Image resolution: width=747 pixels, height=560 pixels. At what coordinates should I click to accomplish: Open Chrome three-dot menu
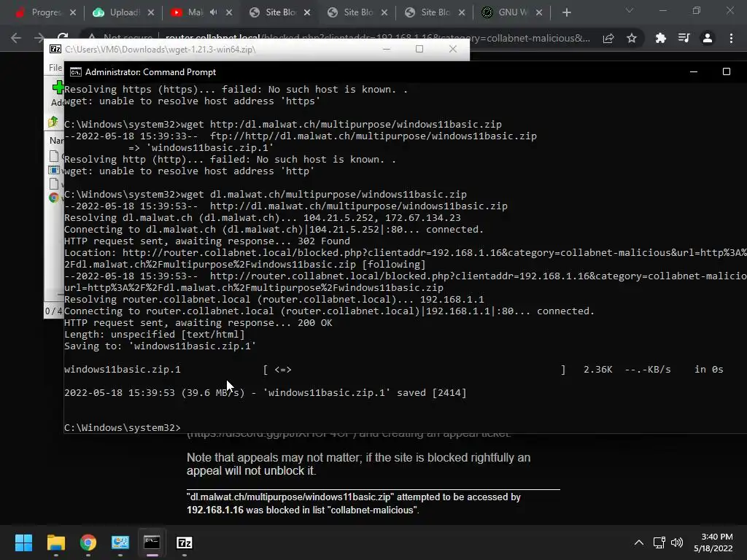click(x=731, y=38)
